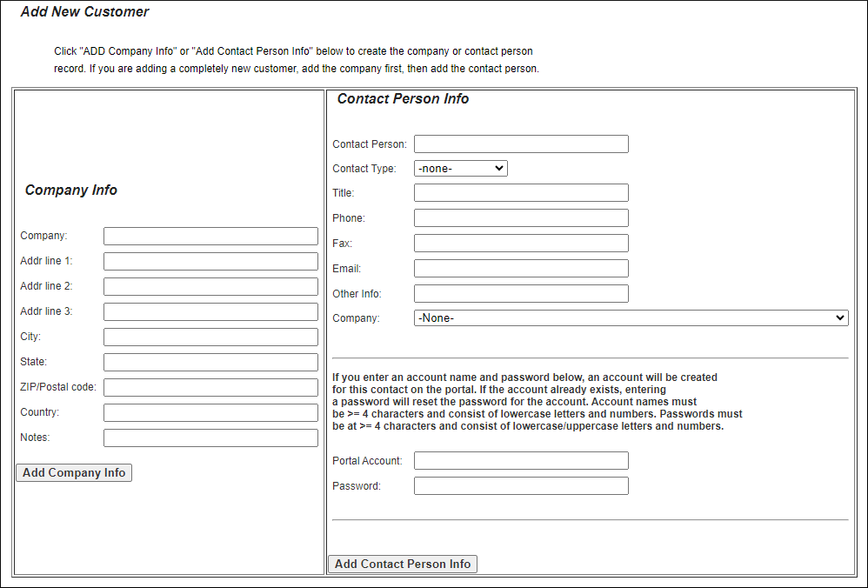This screenshot has width=868, height=588.
Task: Select the Addr line 1 input field
Action: point(210,260)
